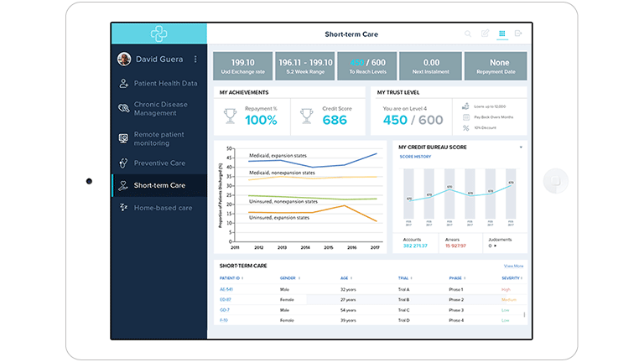Viewport: 644px width, 362px height.
Task: Click the View More link
Action: pyautogui.click(x=513, y=266)
